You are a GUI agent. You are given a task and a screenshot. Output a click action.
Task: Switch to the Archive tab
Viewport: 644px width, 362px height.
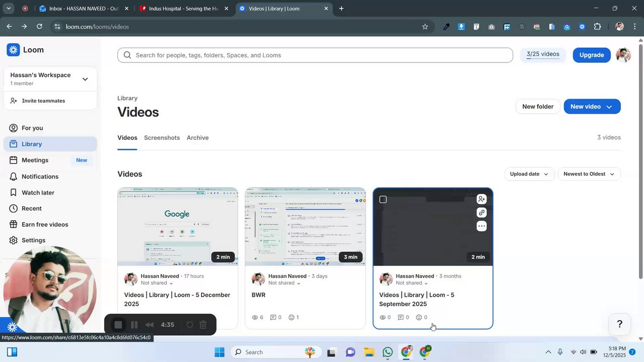click(x=198, y=138)
